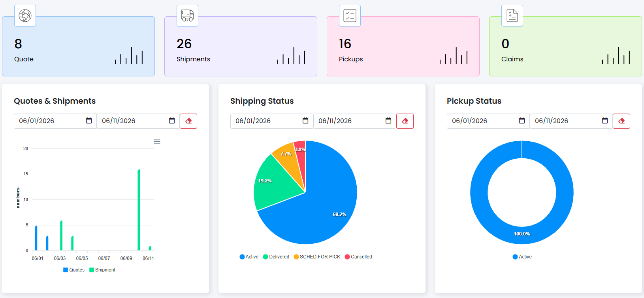
Task: Click the Quote globe icon
Action: (25, 16)
